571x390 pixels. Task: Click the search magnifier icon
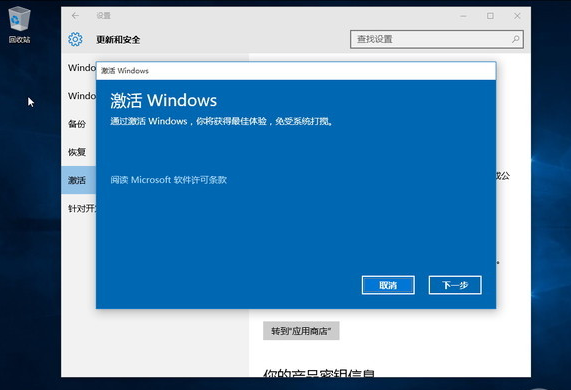pyautogui.click(x=515, y=39)
